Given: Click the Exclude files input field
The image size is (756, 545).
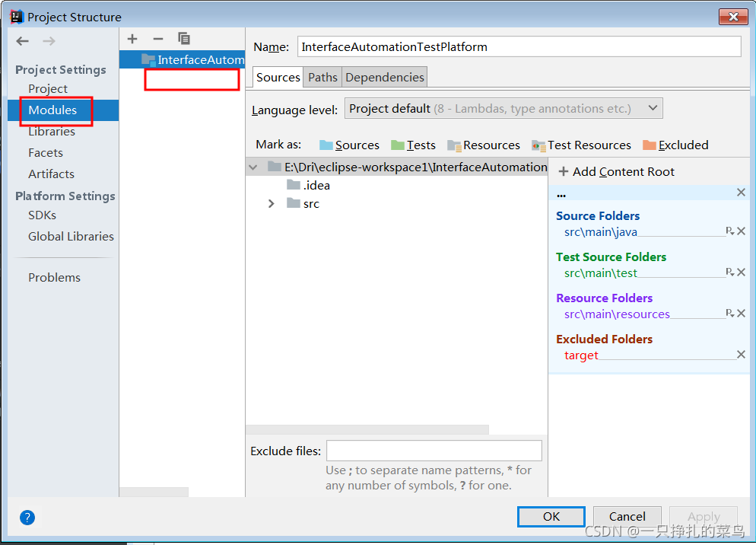Looking at the screenshot, I should coord(434,451).
